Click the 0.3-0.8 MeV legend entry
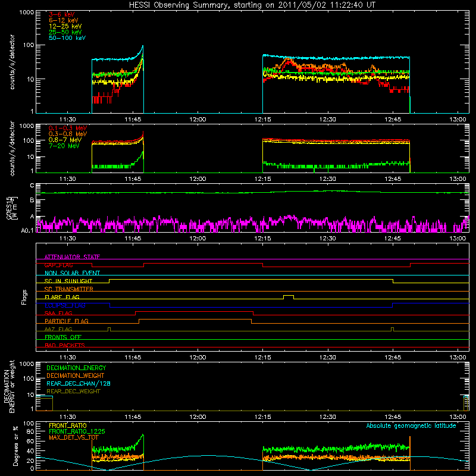Viewport: 476px width, 476px height. [68, 134]
